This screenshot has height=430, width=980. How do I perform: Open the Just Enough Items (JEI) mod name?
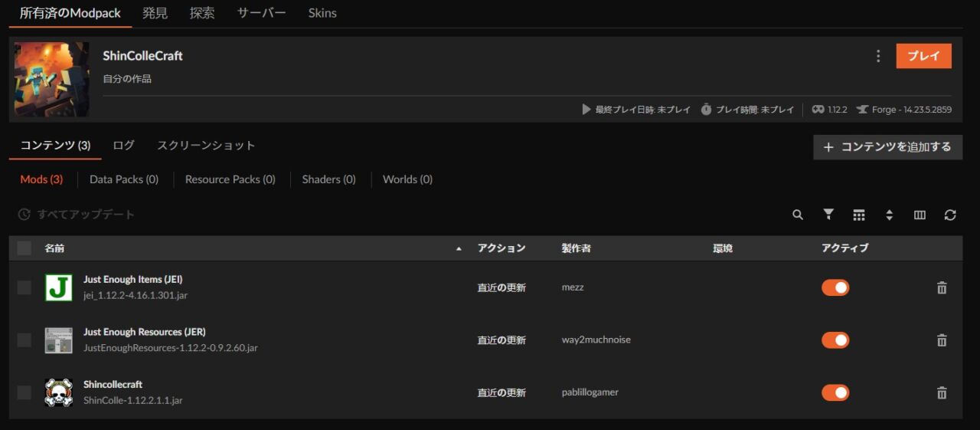132,280
